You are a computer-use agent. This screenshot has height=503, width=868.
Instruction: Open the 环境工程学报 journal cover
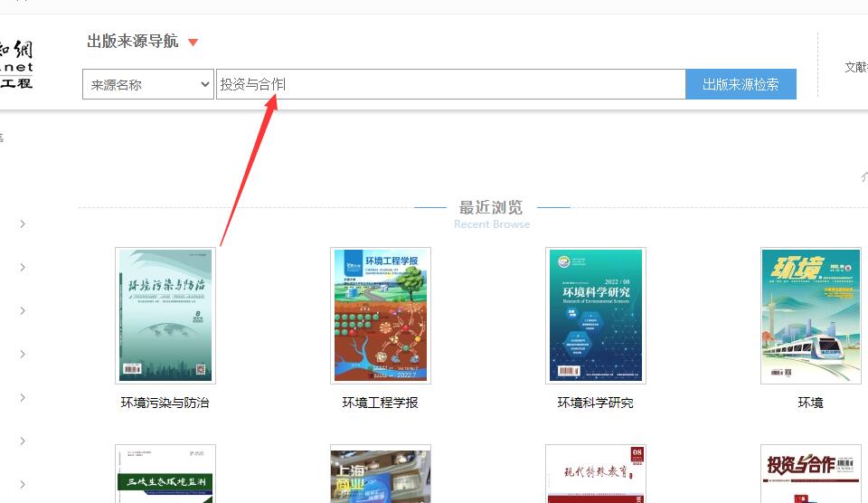381,315
